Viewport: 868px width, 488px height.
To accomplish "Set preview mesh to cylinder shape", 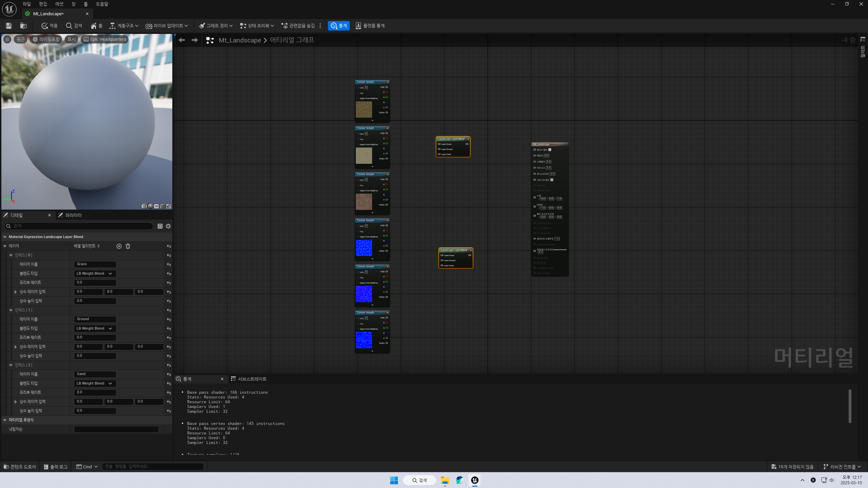I will (x=144, y=206).
